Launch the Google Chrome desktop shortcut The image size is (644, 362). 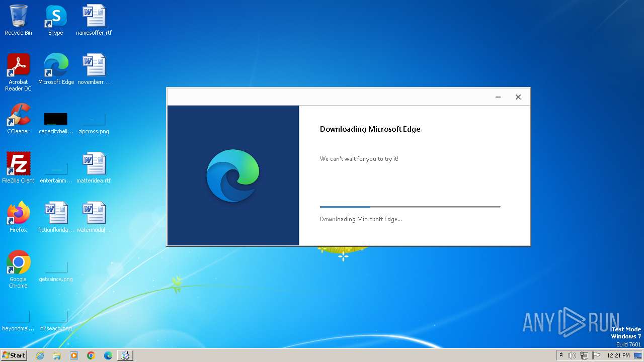point(18,269)
